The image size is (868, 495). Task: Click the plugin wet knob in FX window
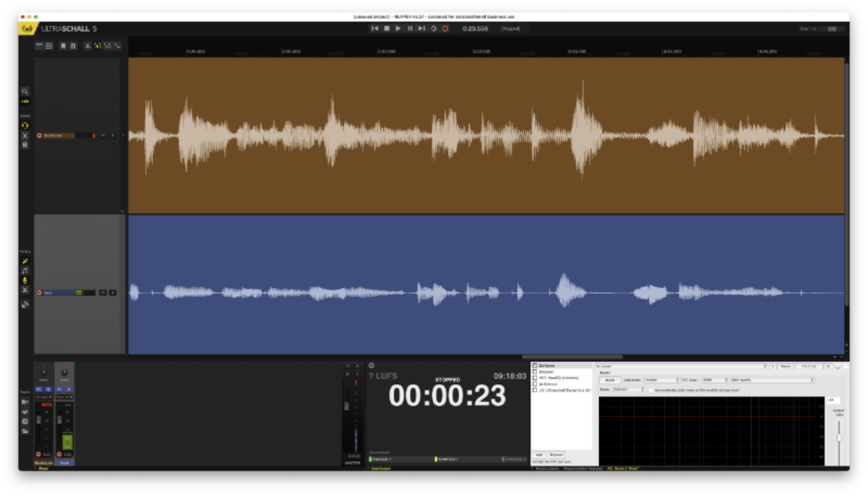838,366
